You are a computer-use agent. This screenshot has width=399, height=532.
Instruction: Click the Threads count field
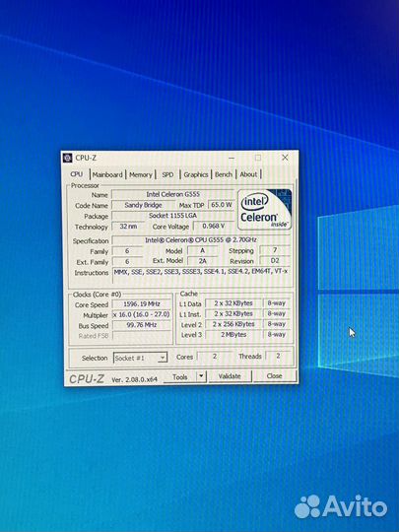pos(278,356)
